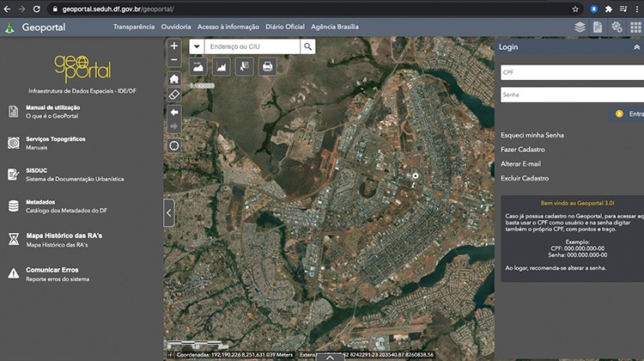Click the zoom out minus button

point(174,60)
